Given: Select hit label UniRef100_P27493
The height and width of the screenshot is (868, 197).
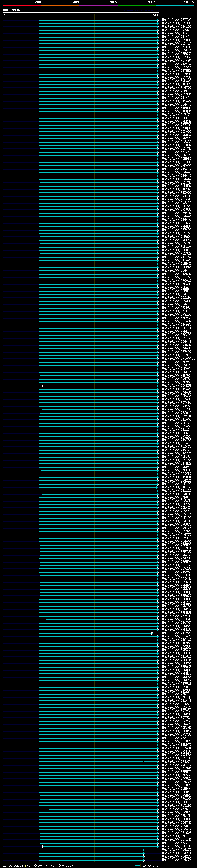Looking at the screenshot, I should click(177, 200).
